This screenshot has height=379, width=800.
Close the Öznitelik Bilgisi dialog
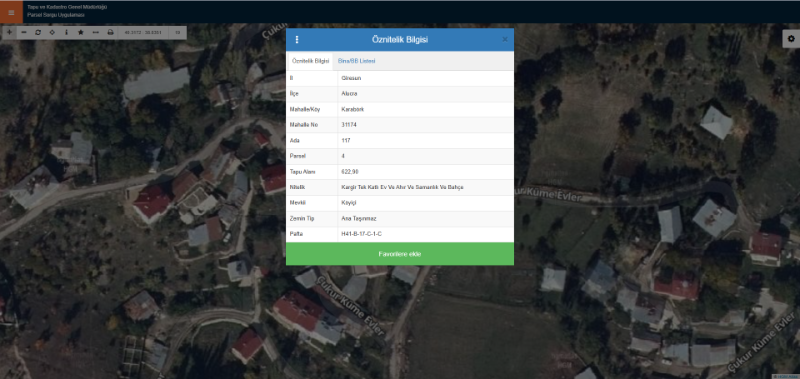click(505, 39)
